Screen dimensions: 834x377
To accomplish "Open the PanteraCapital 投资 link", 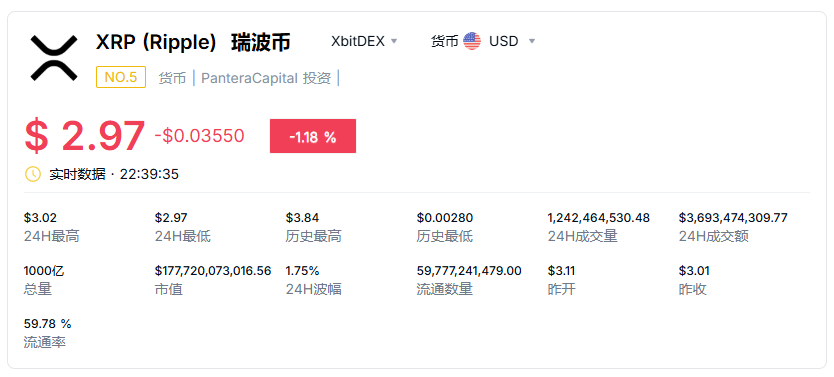I will click(266, 78).
